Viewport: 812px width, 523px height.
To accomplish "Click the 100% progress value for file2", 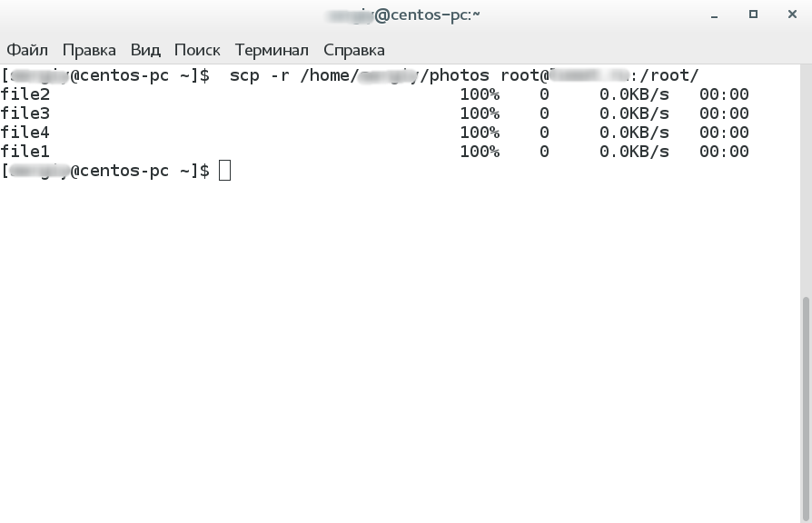I will point(480,94).
